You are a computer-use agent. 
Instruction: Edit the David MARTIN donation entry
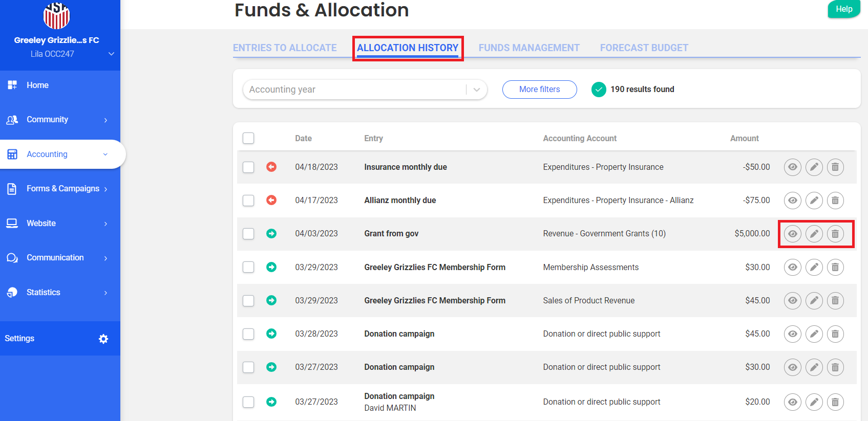[814, 402]
